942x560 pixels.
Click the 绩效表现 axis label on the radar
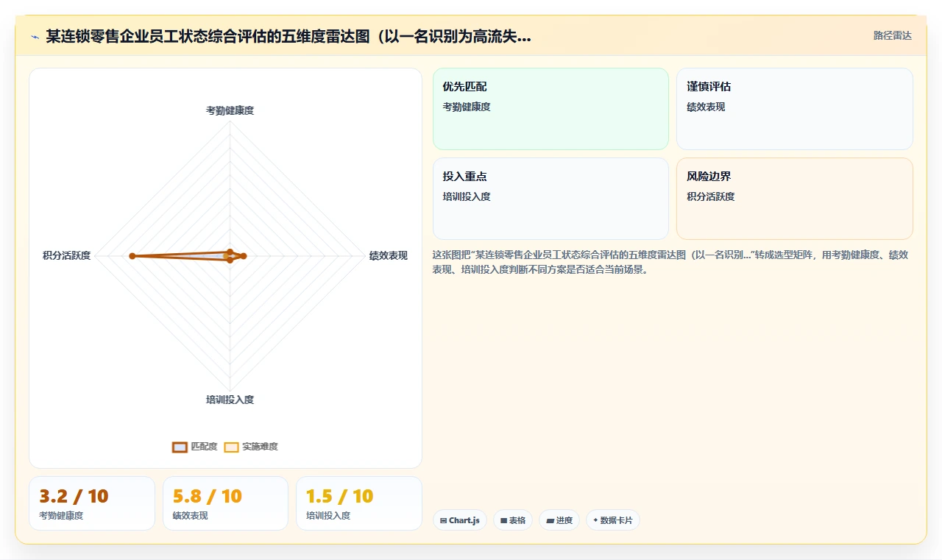tap(388, 255)
